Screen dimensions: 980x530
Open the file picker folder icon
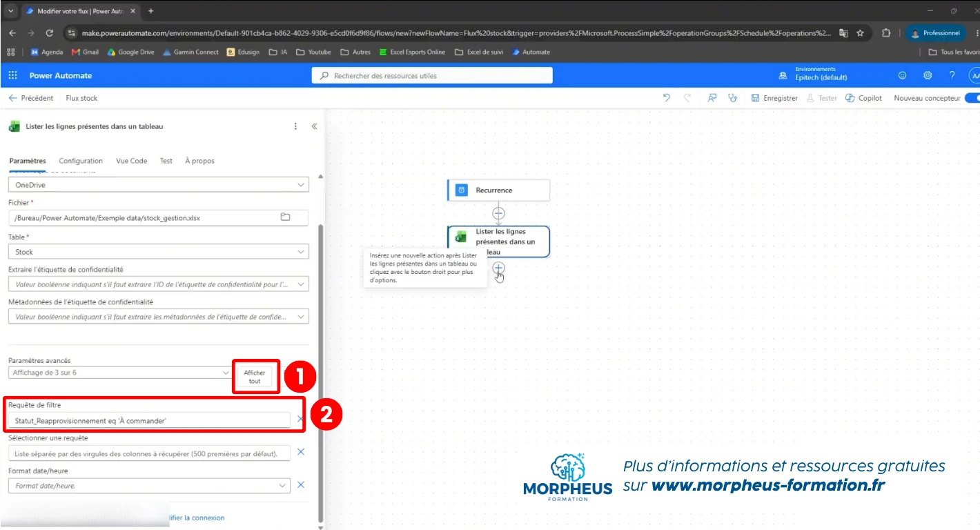(x=285, y=217)
